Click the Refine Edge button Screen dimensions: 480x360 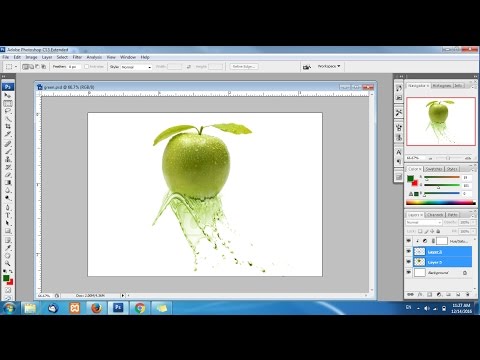pos(244,67)
